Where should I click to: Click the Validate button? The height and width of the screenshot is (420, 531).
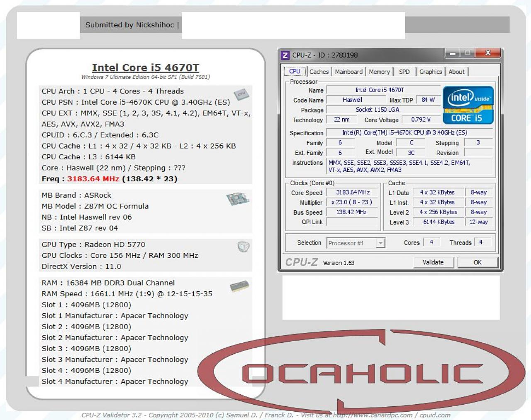(x=433, y=262)
